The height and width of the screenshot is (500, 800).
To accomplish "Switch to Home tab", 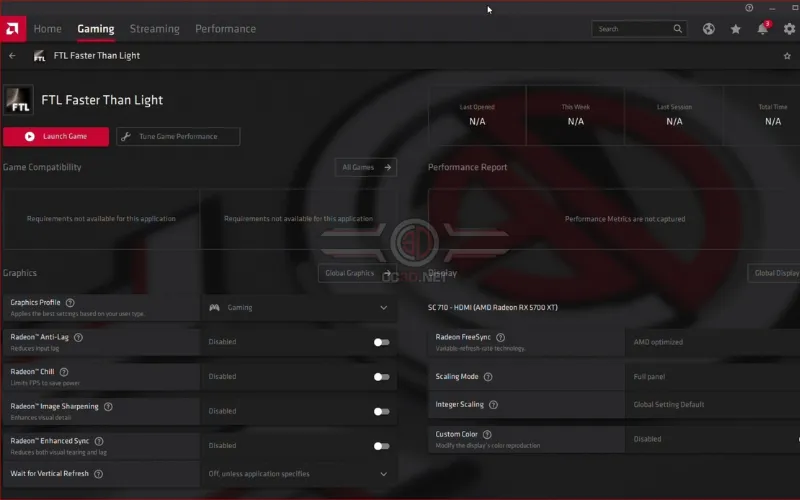I will [47, 29].
